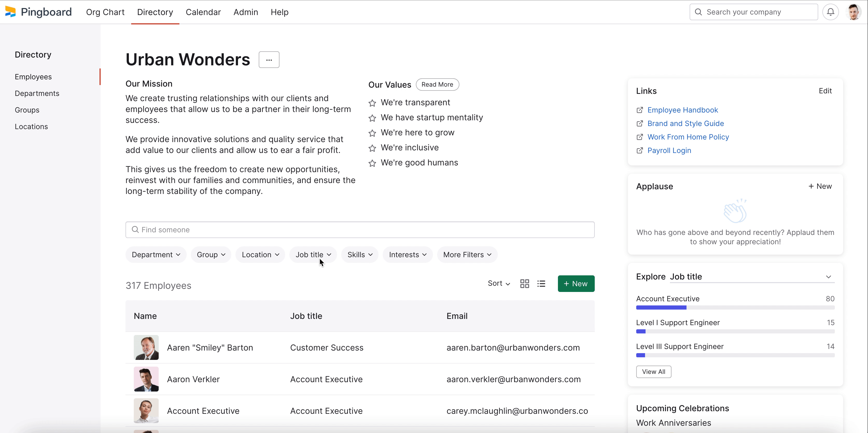Click the Pingboard logo
Screen dimensions: 868x433
click(x=38, y=12)
